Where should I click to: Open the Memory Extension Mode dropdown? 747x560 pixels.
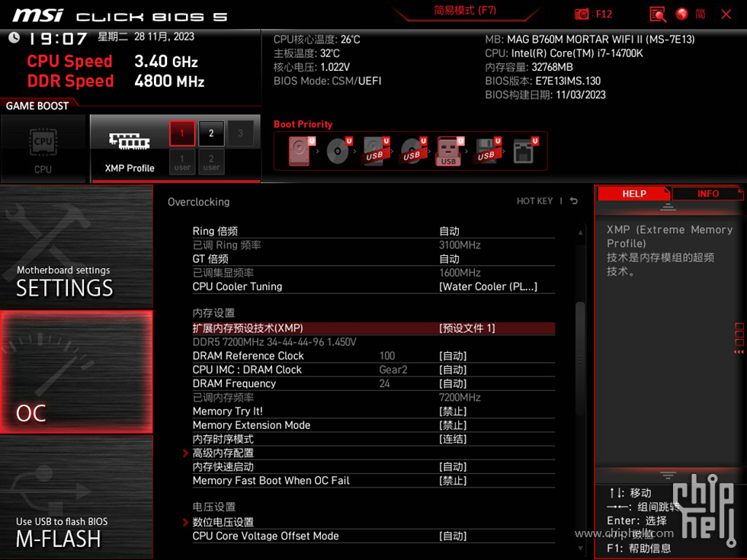click(x=373, y=425)
